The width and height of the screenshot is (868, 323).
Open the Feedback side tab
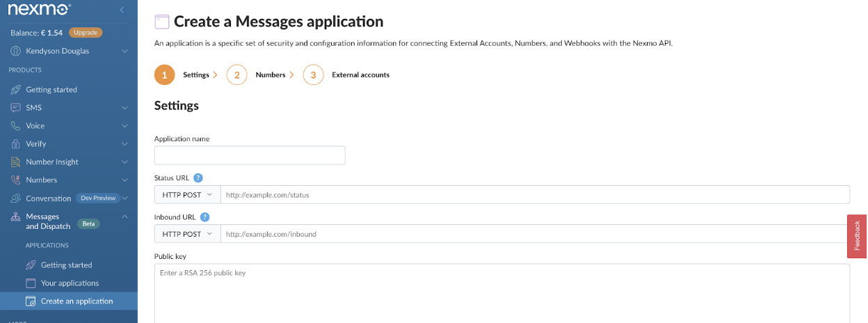(x=857, y=236)
